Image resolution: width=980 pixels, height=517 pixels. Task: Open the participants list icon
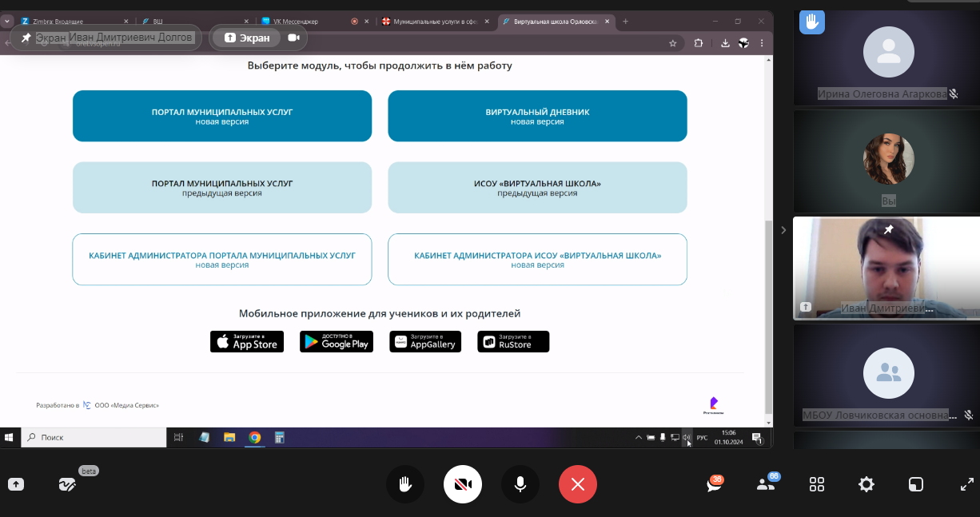tap(765, 484)
